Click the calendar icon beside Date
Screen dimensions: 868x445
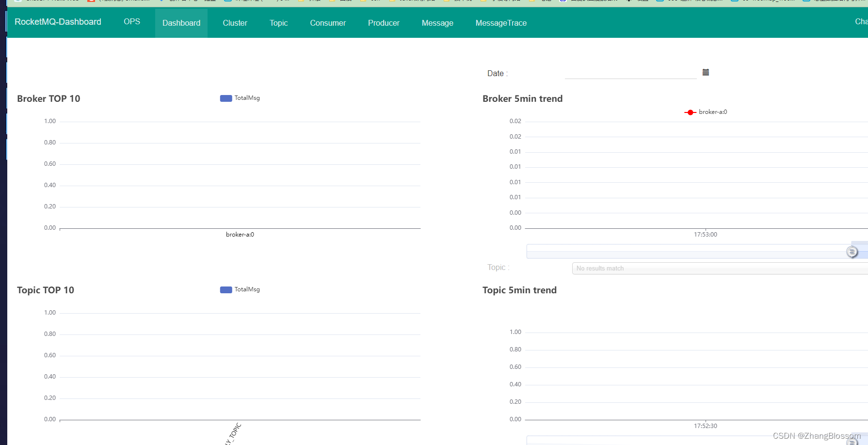[706, 72]
